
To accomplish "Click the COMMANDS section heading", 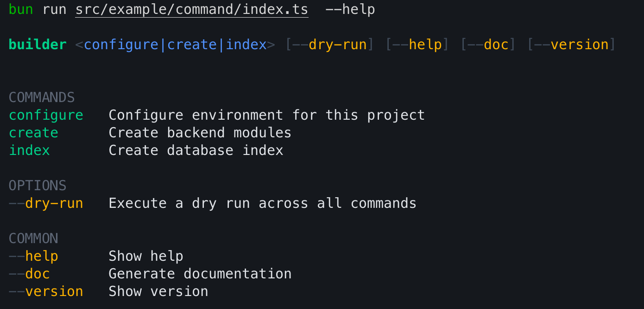I will click(x=42, y=98).
